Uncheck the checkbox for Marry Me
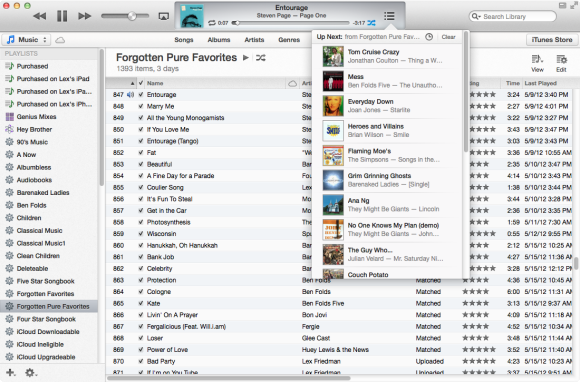This screenshot has width=580, height=382. coord(141,106)
